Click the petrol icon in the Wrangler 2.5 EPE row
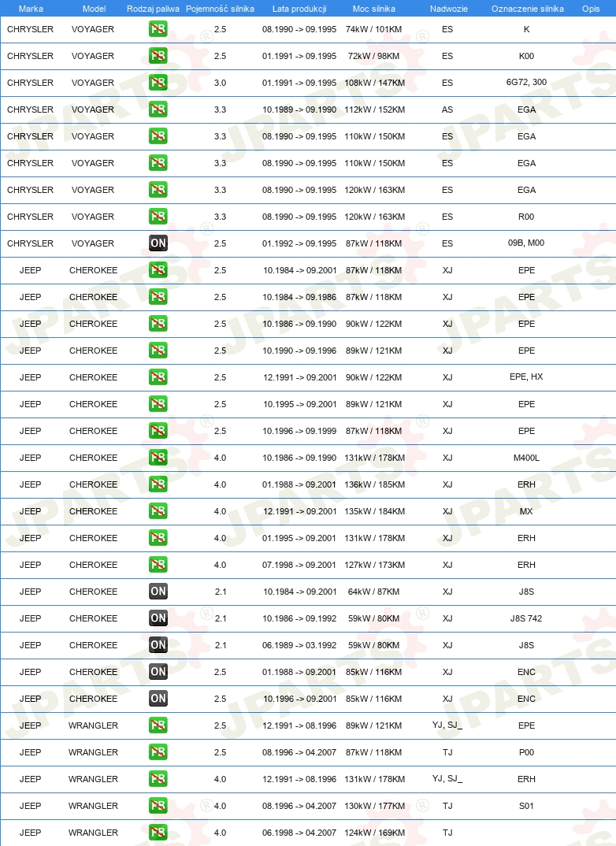The width and height of the screenshot is (616, 846). (158, 725)
